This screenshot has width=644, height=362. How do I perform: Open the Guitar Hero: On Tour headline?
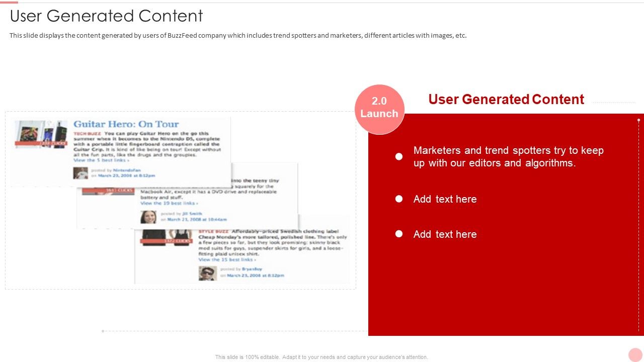126,124
